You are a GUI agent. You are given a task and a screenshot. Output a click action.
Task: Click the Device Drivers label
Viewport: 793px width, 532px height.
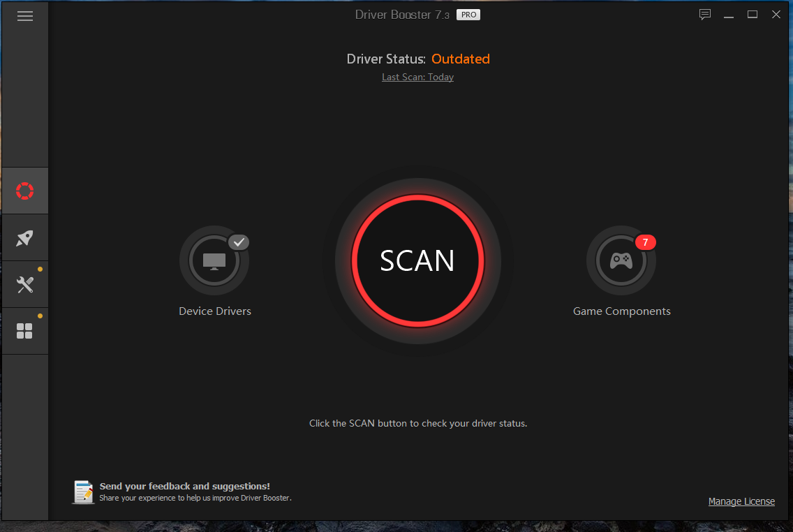point(215,311)
